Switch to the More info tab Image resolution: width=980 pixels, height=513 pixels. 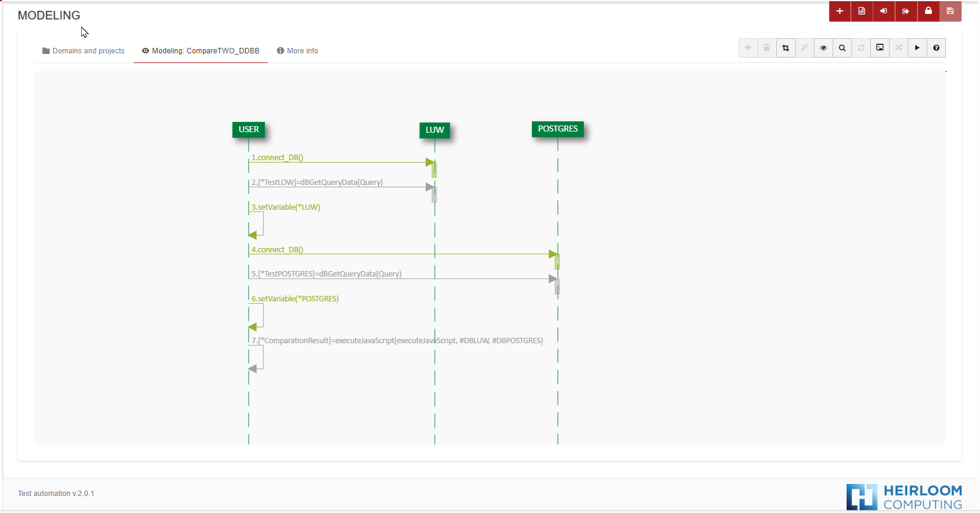click(297, 51)
